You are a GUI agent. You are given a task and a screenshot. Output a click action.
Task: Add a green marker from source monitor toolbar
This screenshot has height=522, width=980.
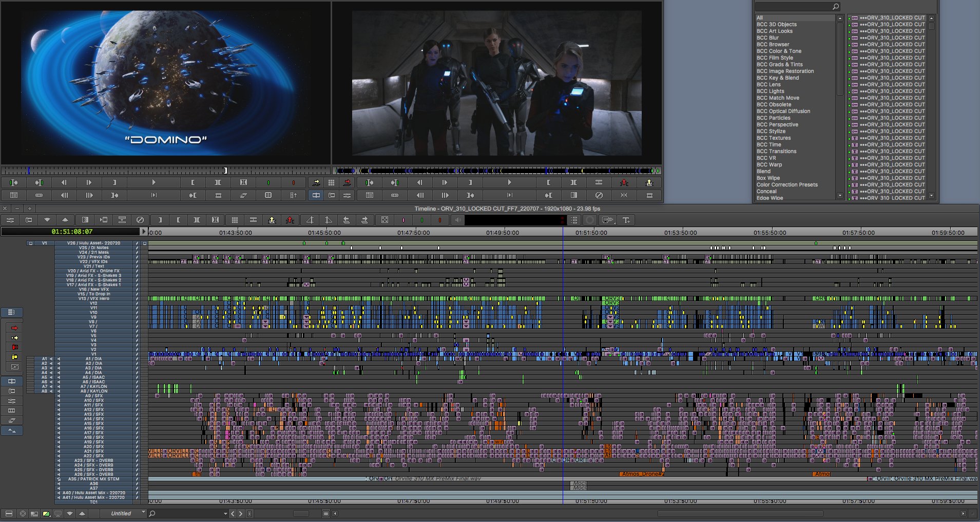pyautogui.click(x=268, y=182)
